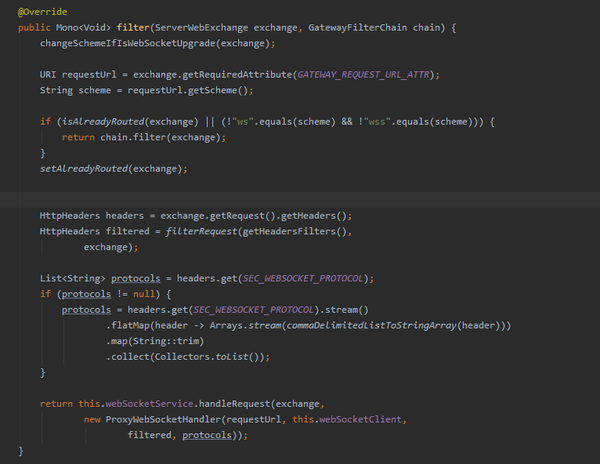Place cursor on the highlighted empty line
The width and height of the screenshot is (600, 464).
coord(300,200)
